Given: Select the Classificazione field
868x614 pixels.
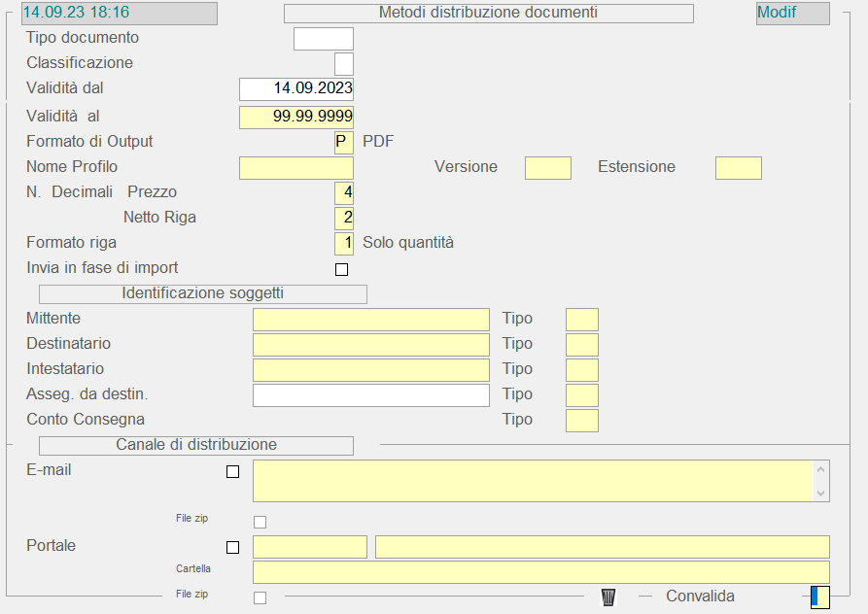Looking at the screenshot, I should [344, 64].
